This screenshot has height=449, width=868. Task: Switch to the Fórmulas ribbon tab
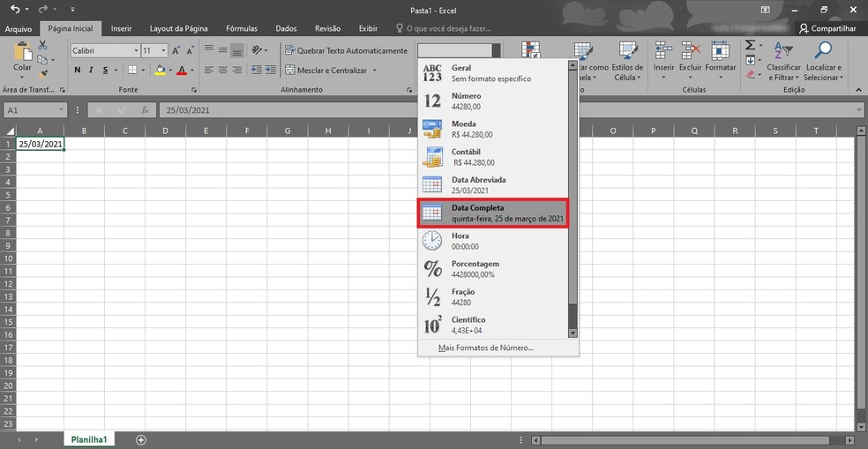coord(241,28)
